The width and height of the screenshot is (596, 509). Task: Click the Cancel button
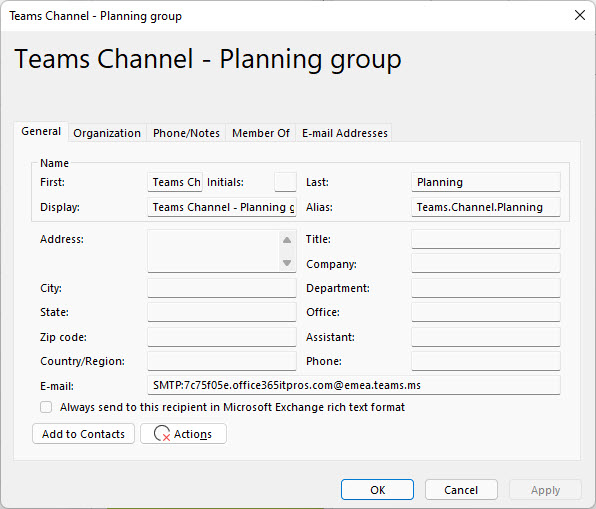point(461,490)
